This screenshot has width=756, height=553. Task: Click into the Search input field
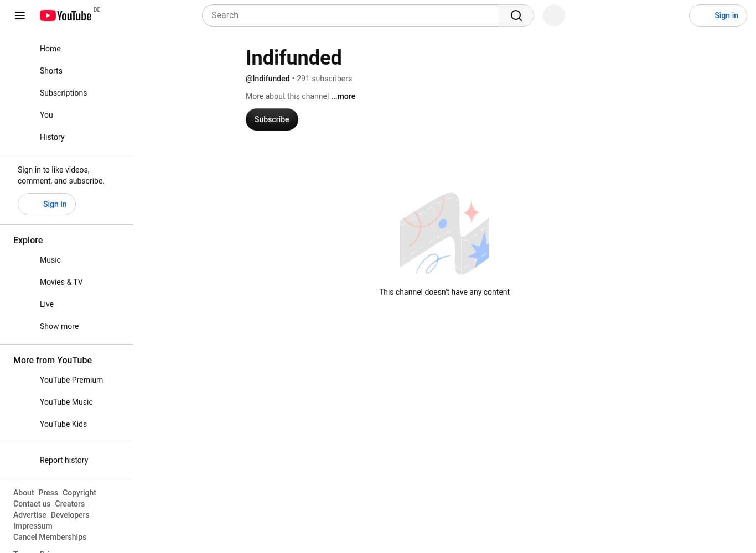tap(351, 15)
